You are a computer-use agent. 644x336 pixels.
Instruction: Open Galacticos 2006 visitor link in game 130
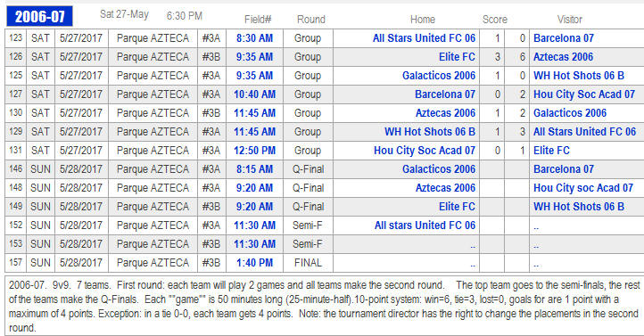click(570, 113)
